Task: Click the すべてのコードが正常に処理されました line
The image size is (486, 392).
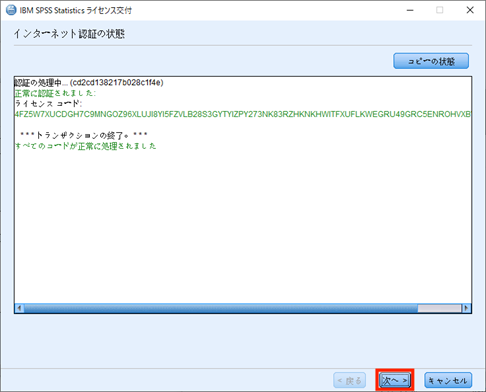Action: point(86,146)
